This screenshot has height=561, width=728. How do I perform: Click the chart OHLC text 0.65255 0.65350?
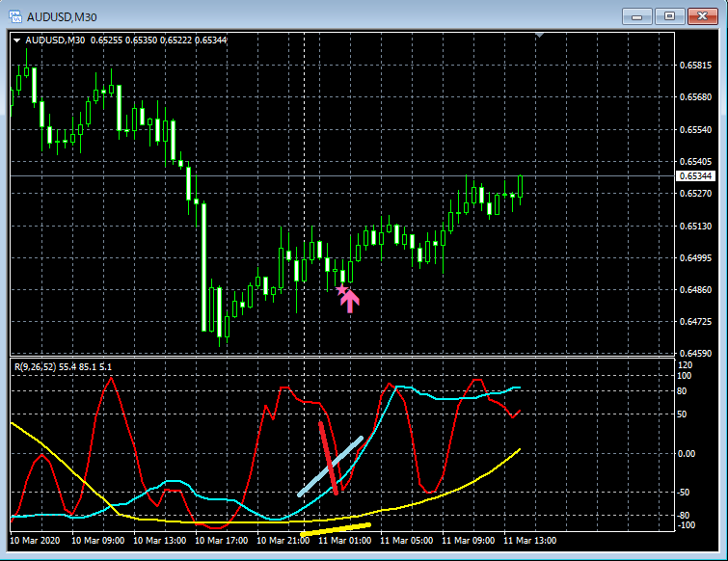click(x=124, y=40)
